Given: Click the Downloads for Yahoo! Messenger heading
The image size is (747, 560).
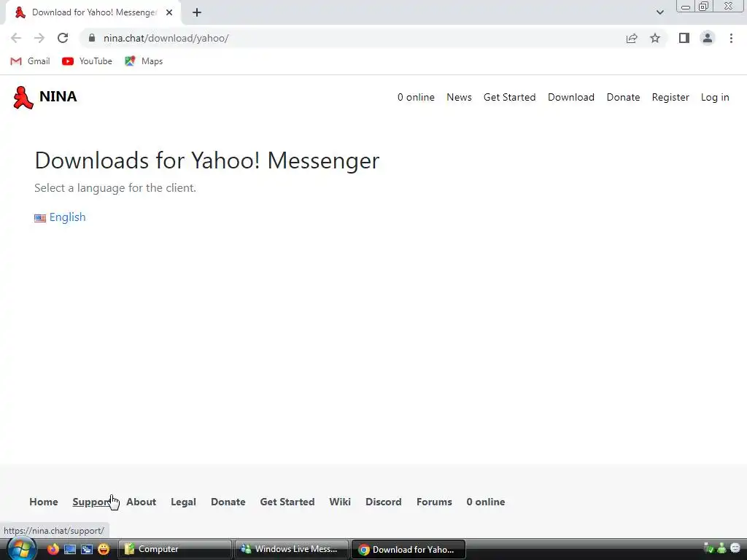Looking at the screenshot, I should (206, 160).
